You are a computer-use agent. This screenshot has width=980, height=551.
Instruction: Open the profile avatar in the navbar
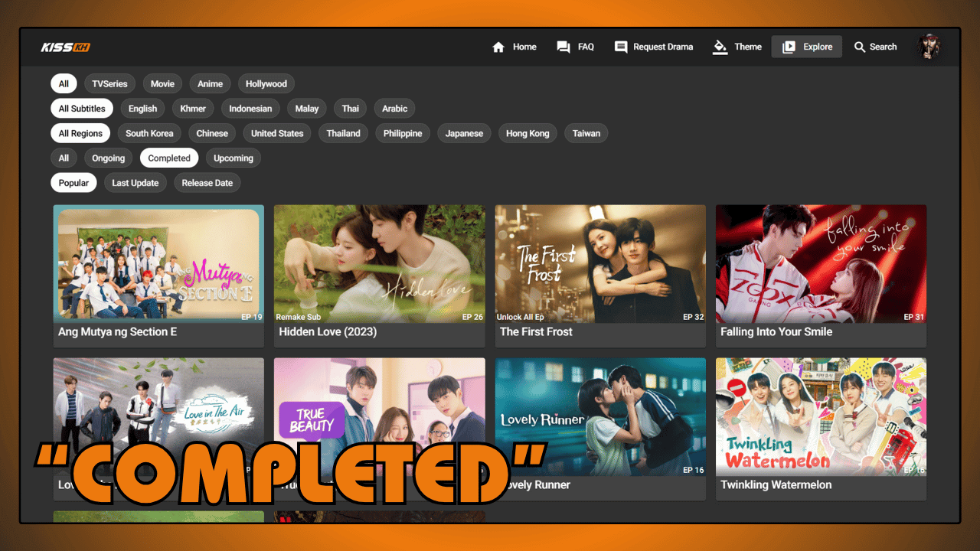click(928, 47)
